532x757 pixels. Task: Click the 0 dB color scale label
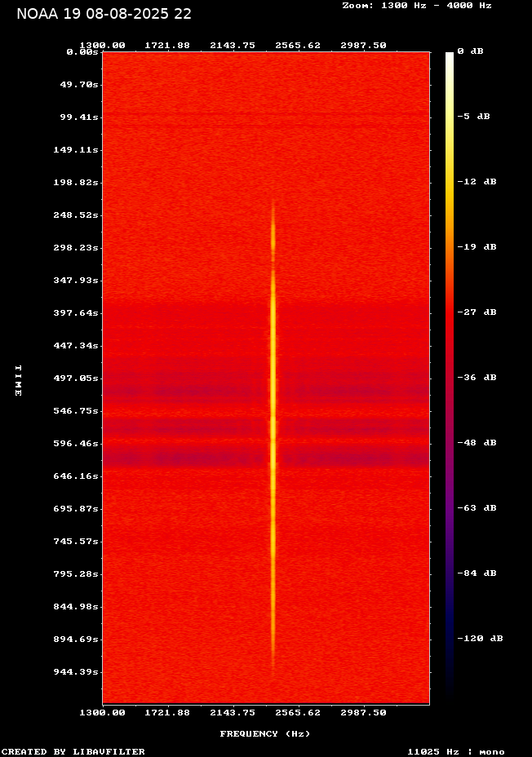pos(470,51)
